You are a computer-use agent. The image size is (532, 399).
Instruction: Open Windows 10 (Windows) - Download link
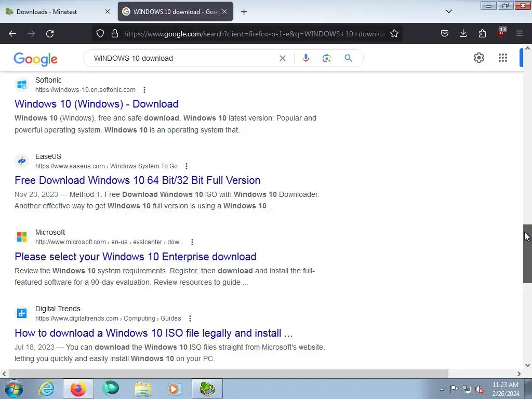pos(96,104)
